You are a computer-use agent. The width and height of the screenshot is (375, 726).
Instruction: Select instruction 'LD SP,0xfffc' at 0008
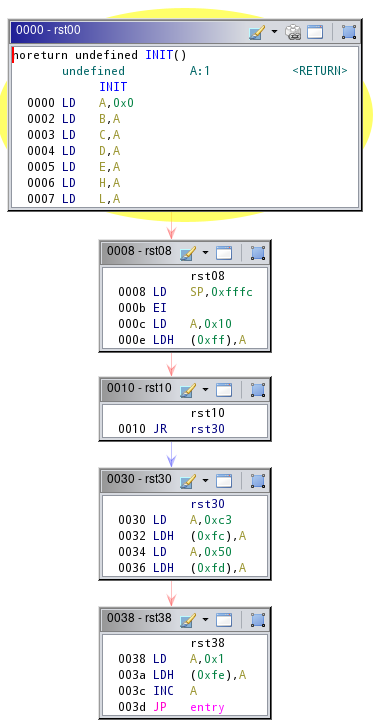(x=185, y=292)
